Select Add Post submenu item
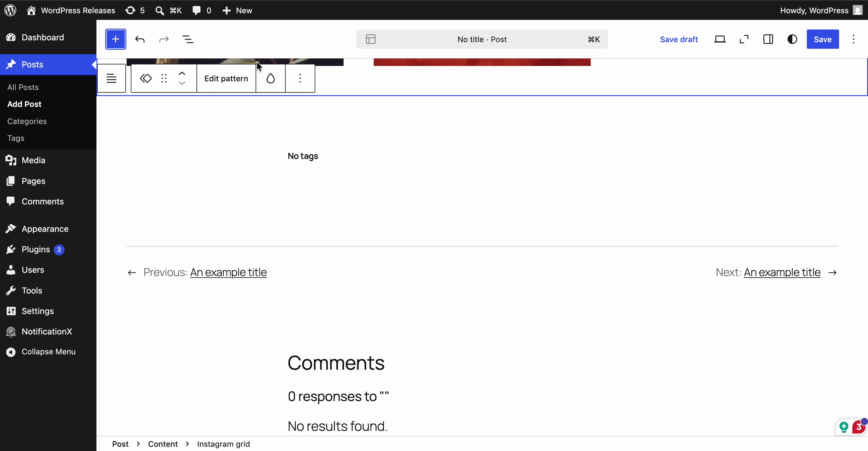 tap(24, 104)
